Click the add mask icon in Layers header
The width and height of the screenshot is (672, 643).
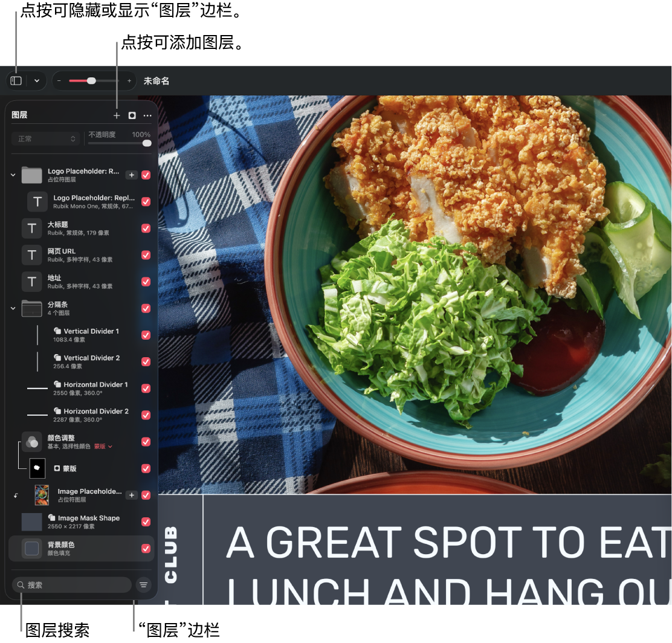(x=132, y=115)
